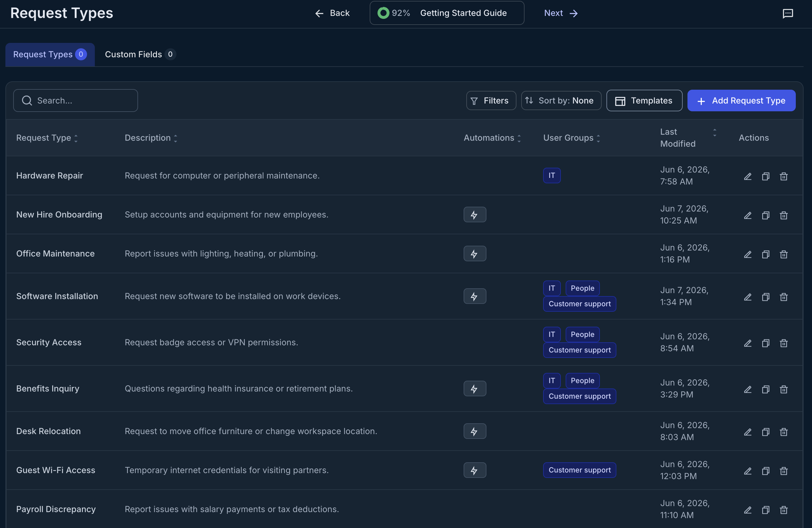Delete the Guest Wi-Fi Access row

click(784, 471)
